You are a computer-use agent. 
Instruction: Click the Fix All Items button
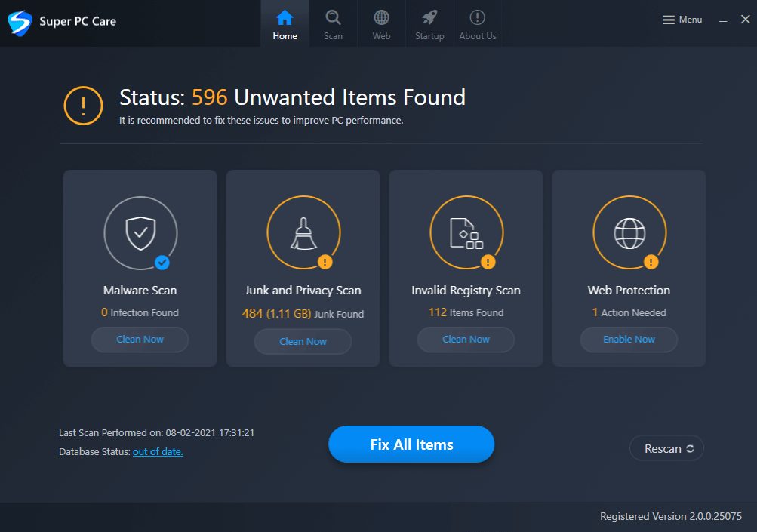[411, 444]
